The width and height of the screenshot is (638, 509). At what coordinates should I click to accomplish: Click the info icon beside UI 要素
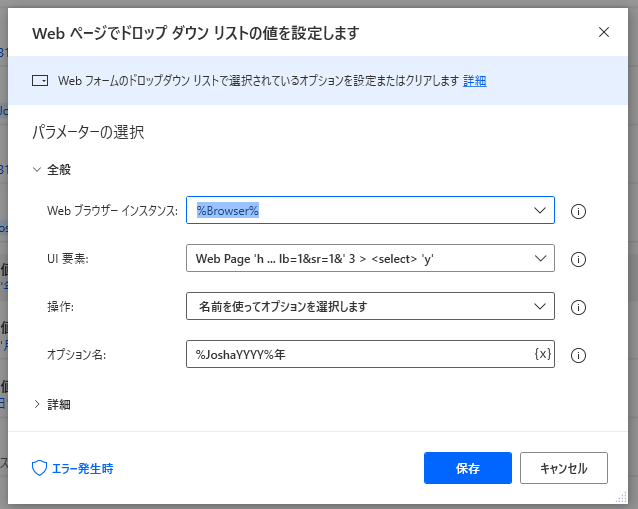tap(577, 259)
